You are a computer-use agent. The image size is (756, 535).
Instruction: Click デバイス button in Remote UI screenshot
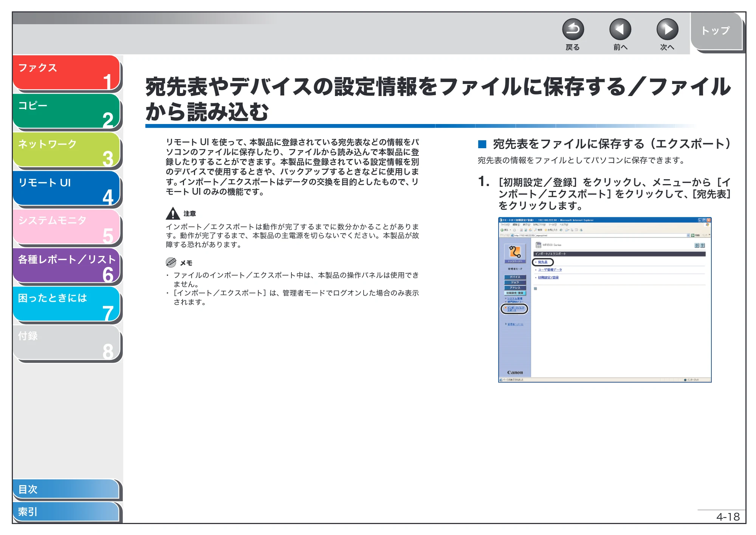[515, 277]
